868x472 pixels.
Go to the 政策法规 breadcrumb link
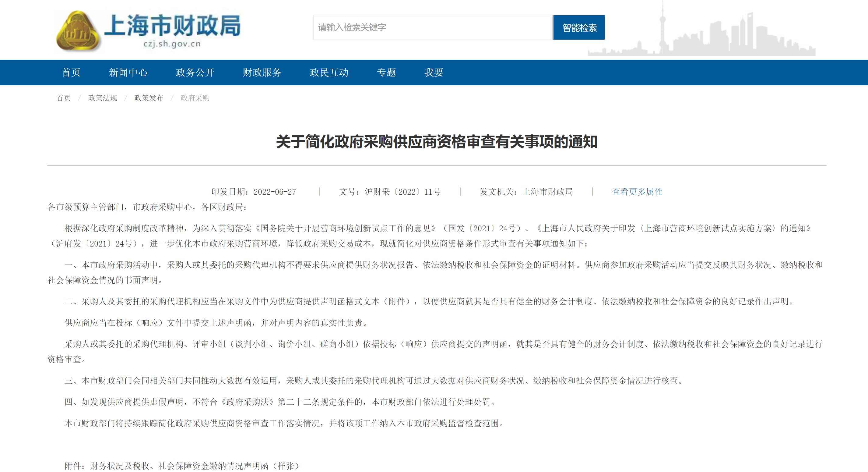(x=102, y=98)
